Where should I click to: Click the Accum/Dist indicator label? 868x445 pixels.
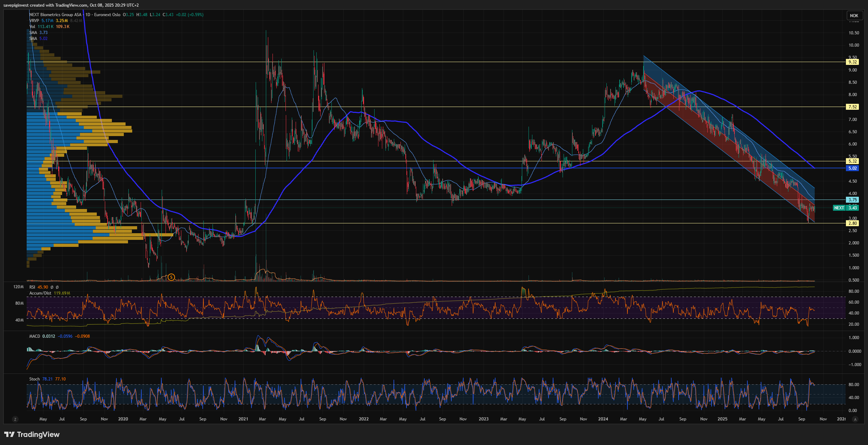[40, 293]
